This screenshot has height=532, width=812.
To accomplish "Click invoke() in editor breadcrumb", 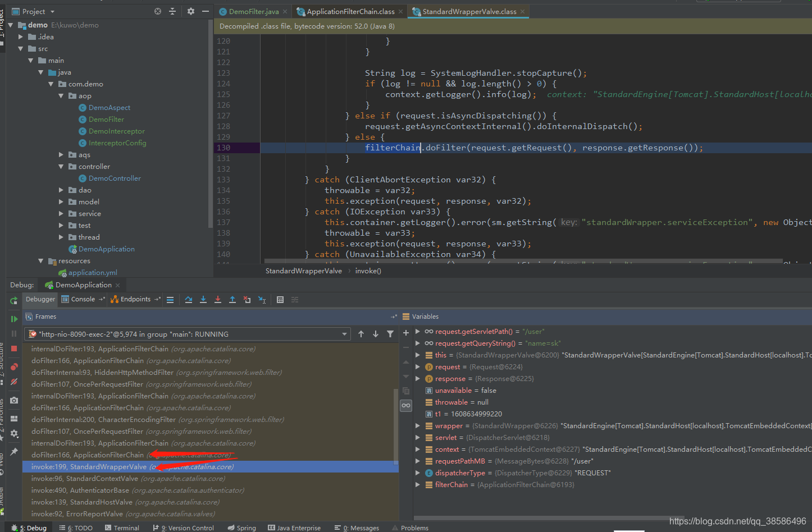I will pyautogui.click(x=368, y=271).
